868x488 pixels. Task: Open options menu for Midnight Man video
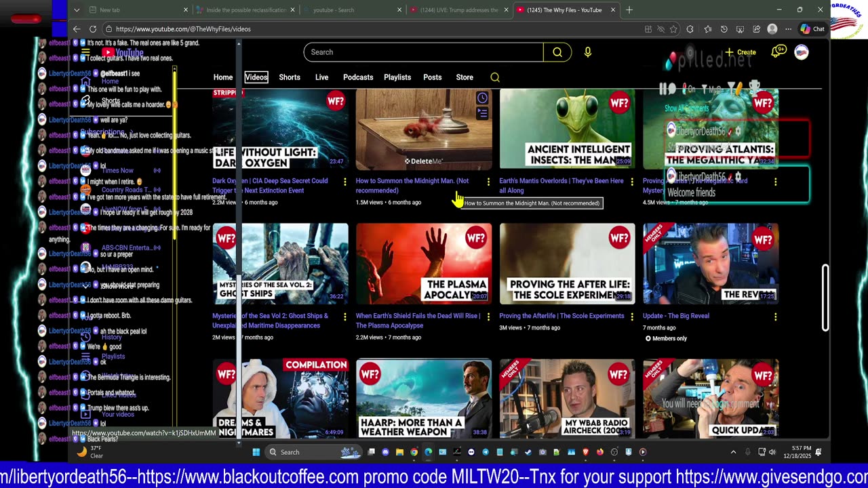[x=488, y=182]
